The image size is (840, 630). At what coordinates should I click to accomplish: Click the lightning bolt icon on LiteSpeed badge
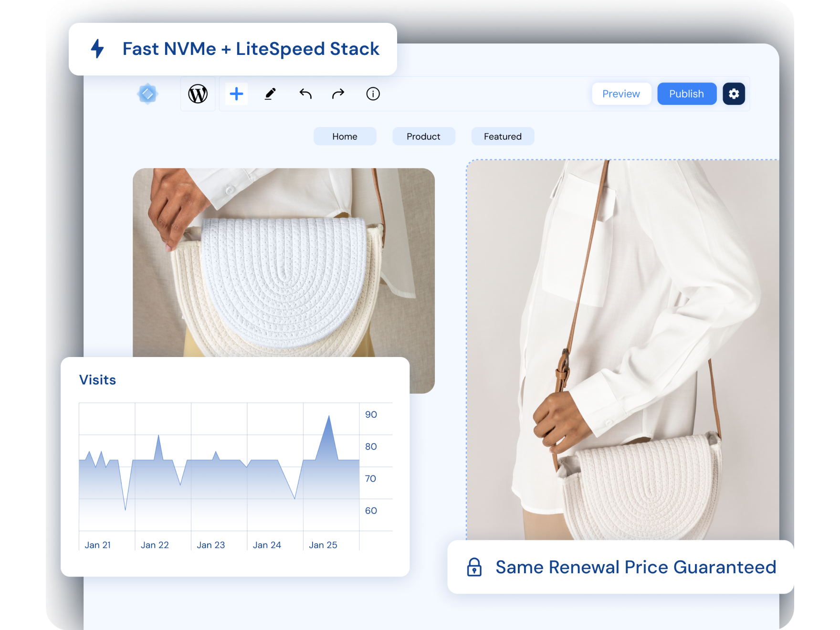98,48
